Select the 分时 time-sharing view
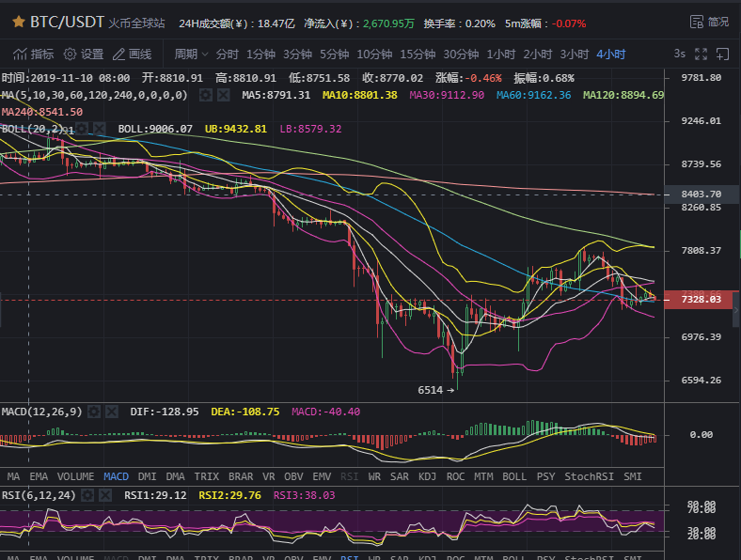The image size is (741, 560). 228,54
